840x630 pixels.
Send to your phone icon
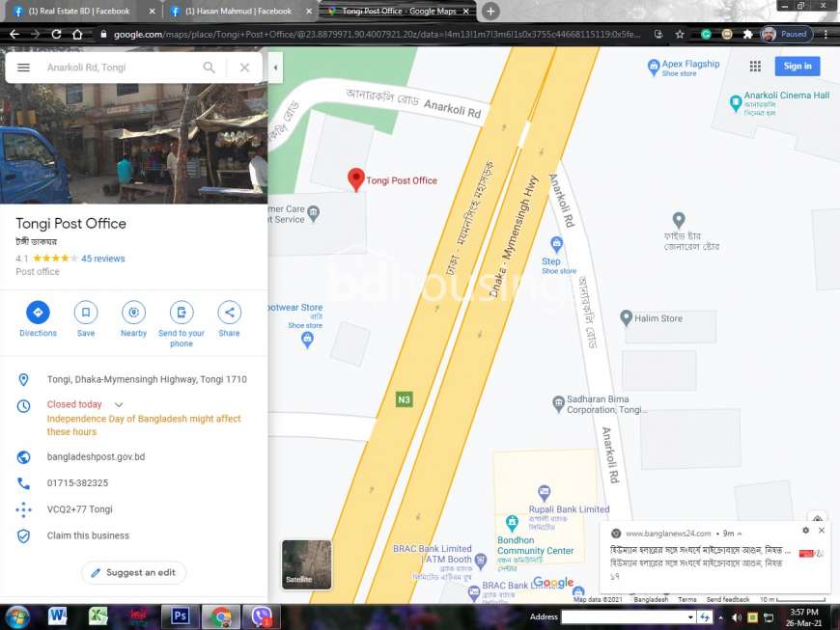coord(182,313)
